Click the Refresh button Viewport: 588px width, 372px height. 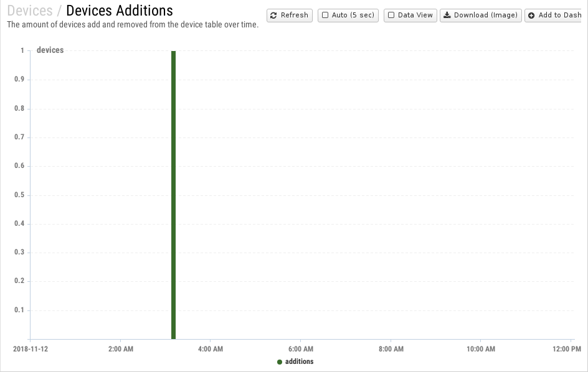(290, 16)
